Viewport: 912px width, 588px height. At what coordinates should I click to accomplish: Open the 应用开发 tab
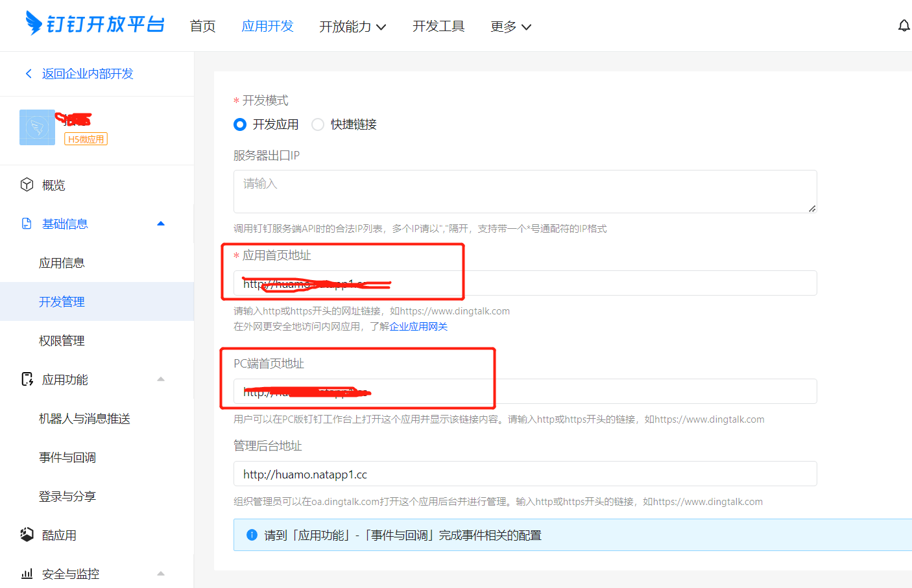267,26
